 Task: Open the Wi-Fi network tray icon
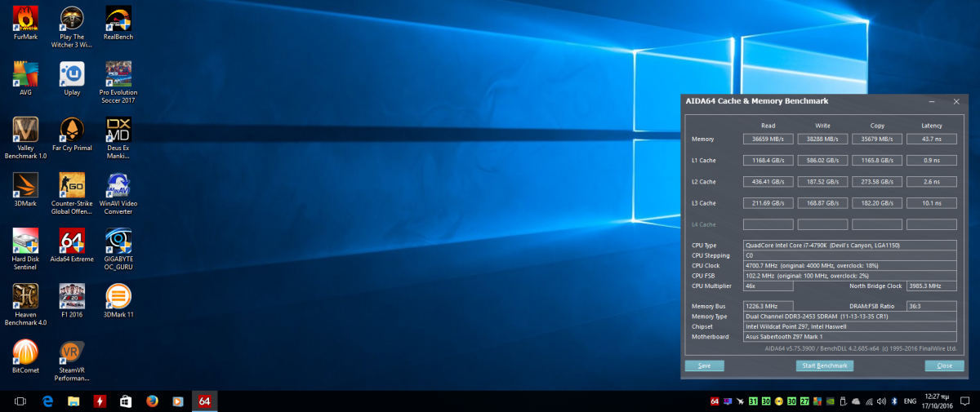[869, 401]
